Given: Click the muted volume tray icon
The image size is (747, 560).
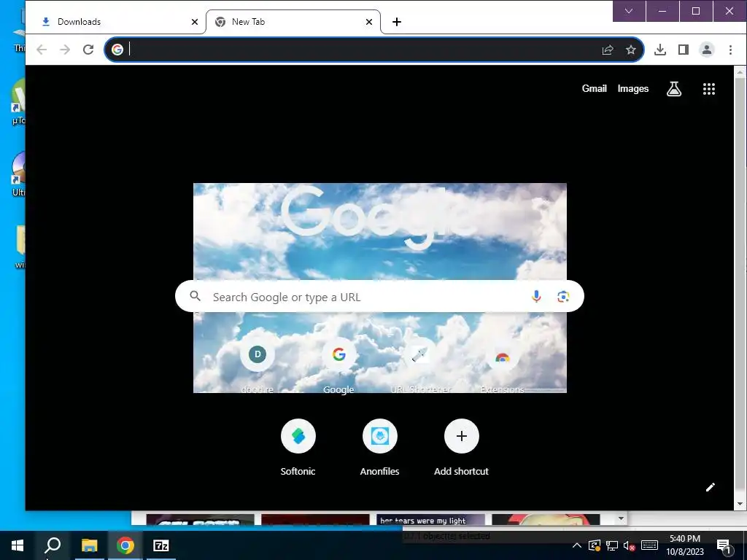Looking at the screenshot, I should [x=629, y=545].
